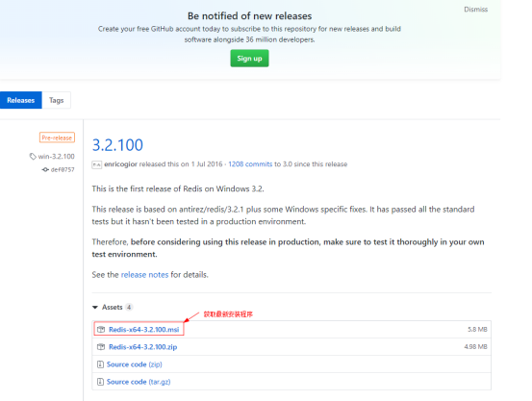This screenshot has width=532, height=401.
Task: Click the '1 Jul 2016' release date text
Action: click(207, 164)
